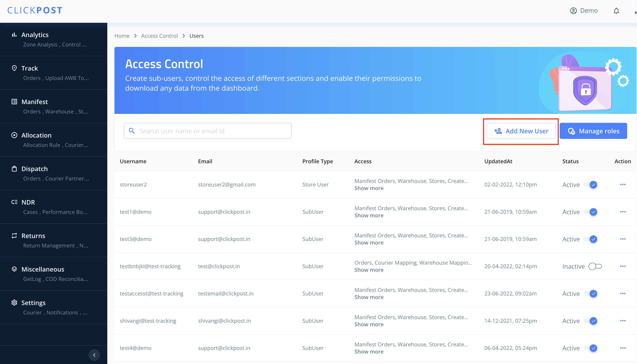Open action menu for test1@demo row
637x364 pixels.
click(x=622, y=212)
